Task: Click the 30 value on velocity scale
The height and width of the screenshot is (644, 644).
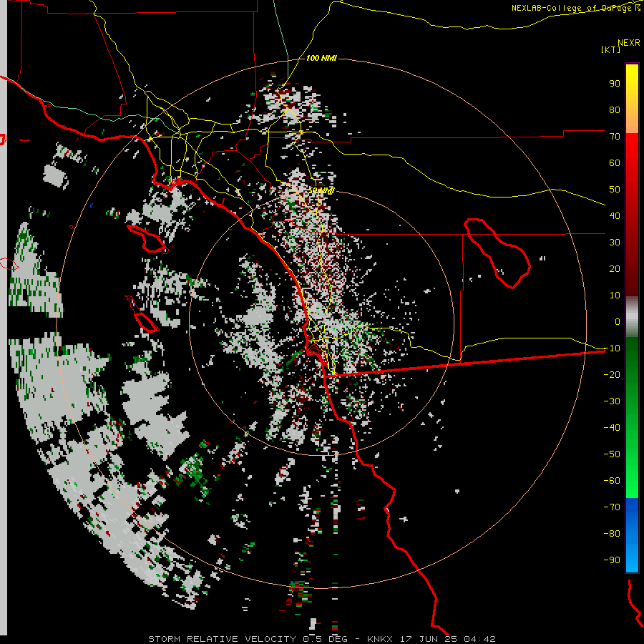Action: click(615, 243)
